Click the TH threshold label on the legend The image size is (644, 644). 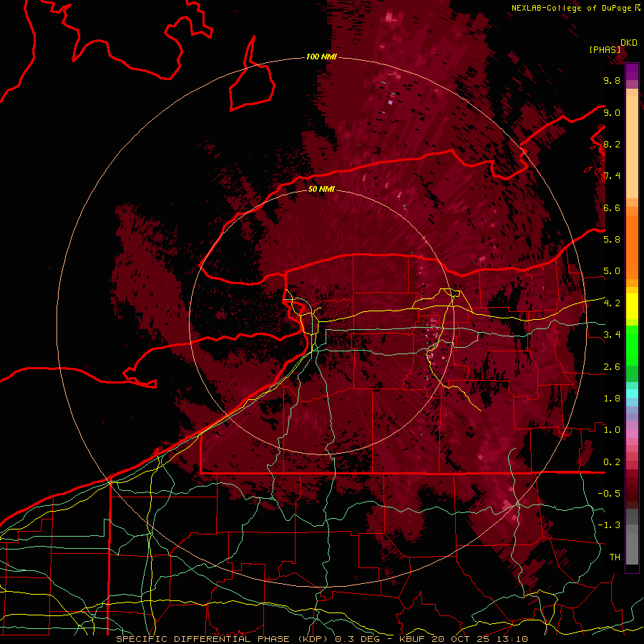615,557
